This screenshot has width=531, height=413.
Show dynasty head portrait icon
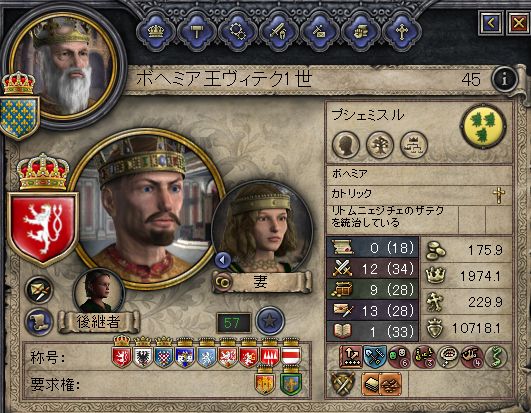[346, 146]
